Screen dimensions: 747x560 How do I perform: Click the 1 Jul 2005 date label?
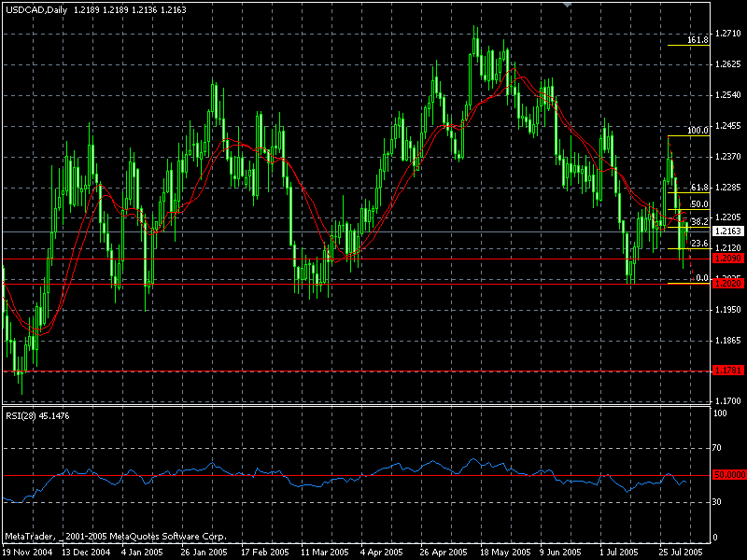(x=619, y=553)
